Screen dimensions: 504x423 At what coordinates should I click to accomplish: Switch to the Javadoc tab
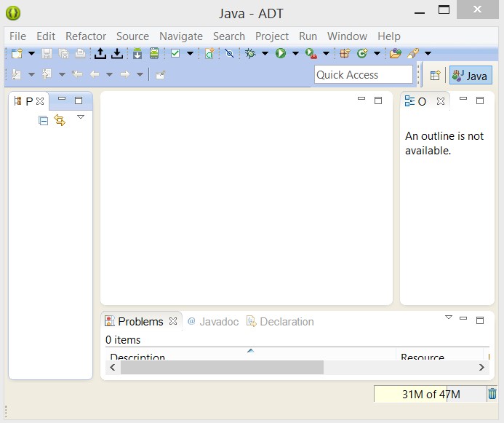coord(213,321)
